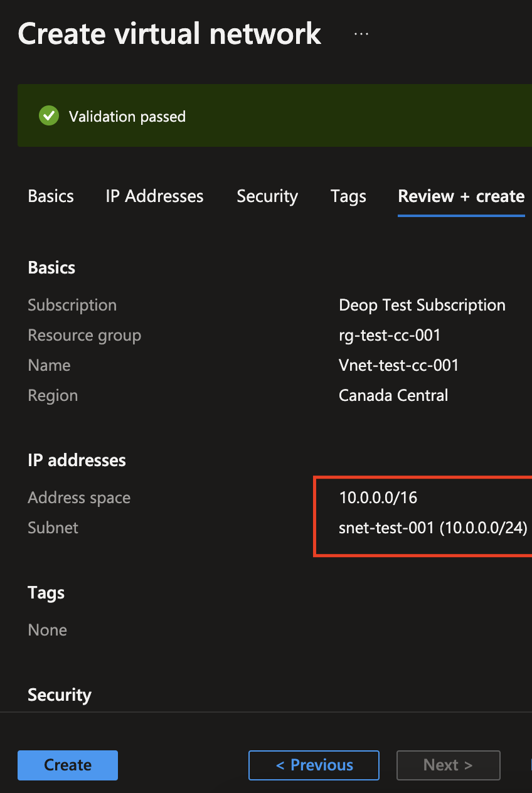532x793 pixels.
Task: Click the Name field label
Action: click(49, 366)
